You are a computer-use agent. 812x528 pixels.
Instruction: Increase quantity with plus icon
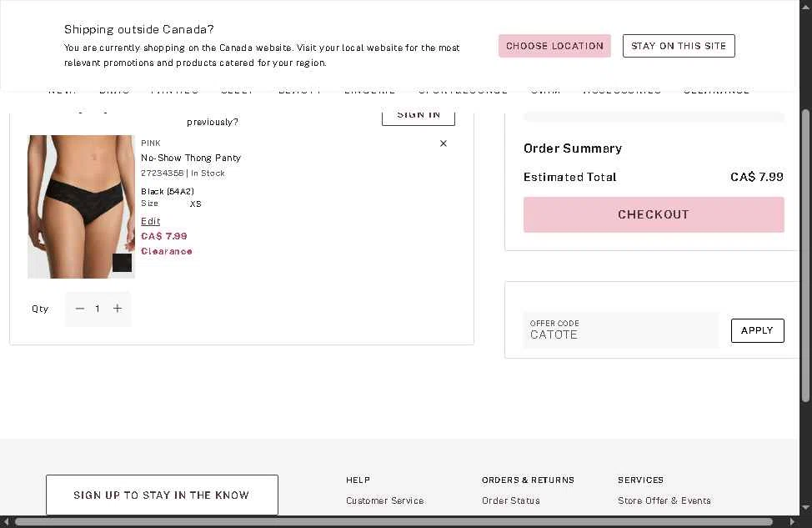[118, 309]
